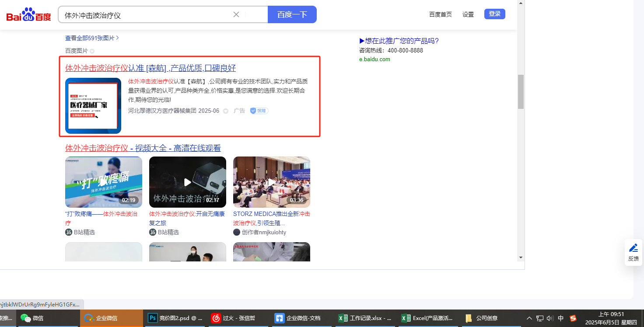Click B站精选 source under first video
The height and width of the screenshot is (327, 644).
84,232
